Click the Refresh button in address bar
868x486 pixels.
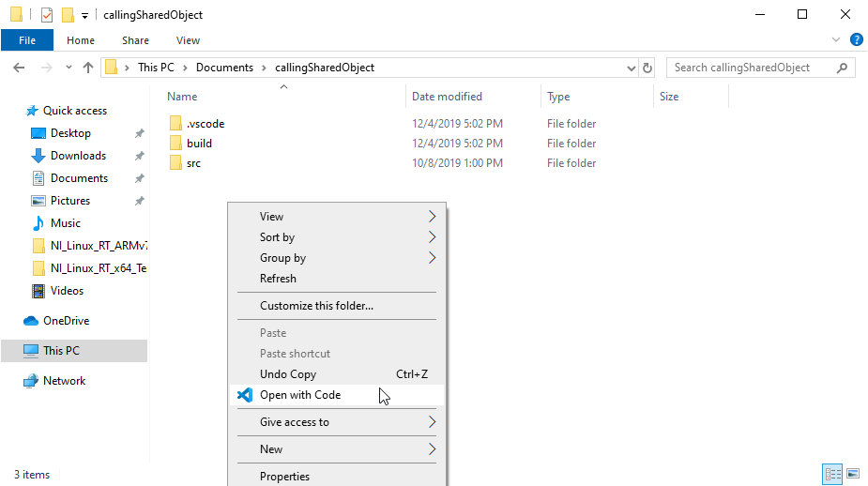click(647, 68)
